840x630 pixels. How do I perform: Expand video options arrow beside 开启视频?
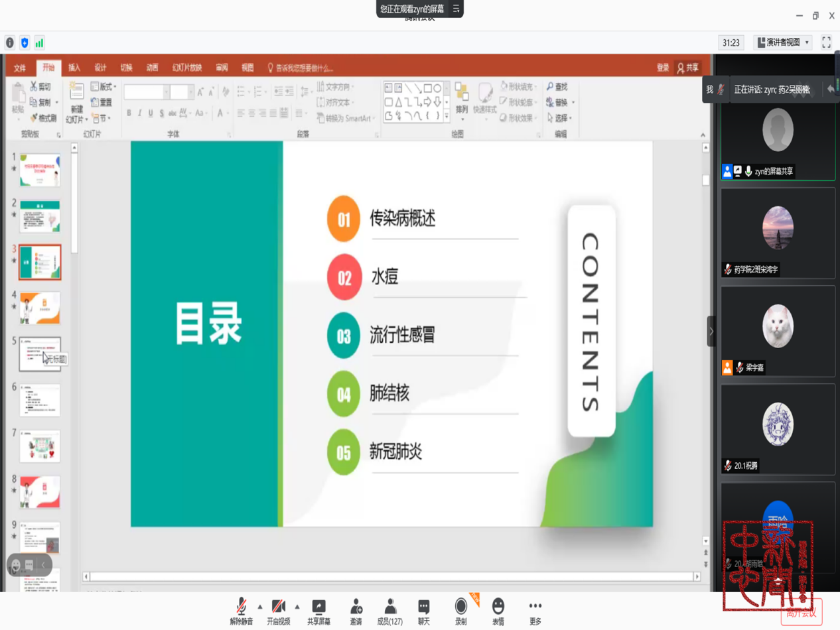coord(297,607)
